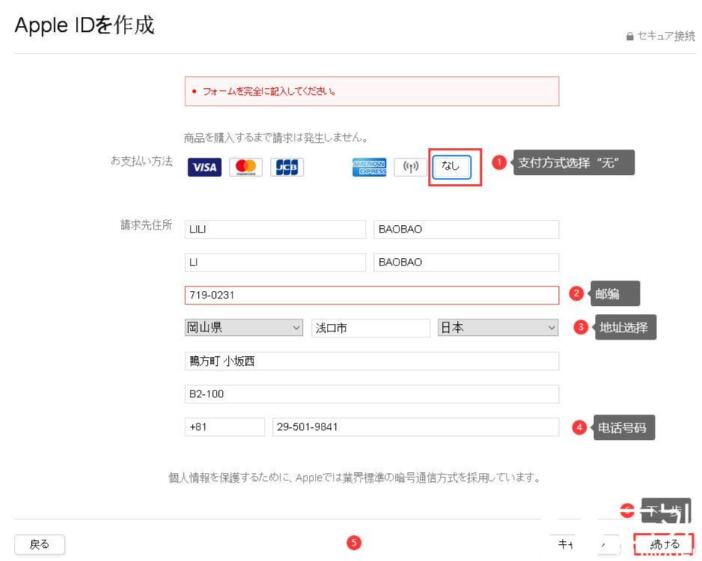The image size is (702, 561).
Task: Click the phone number field 29-501-9841
Action: [415, 427]
